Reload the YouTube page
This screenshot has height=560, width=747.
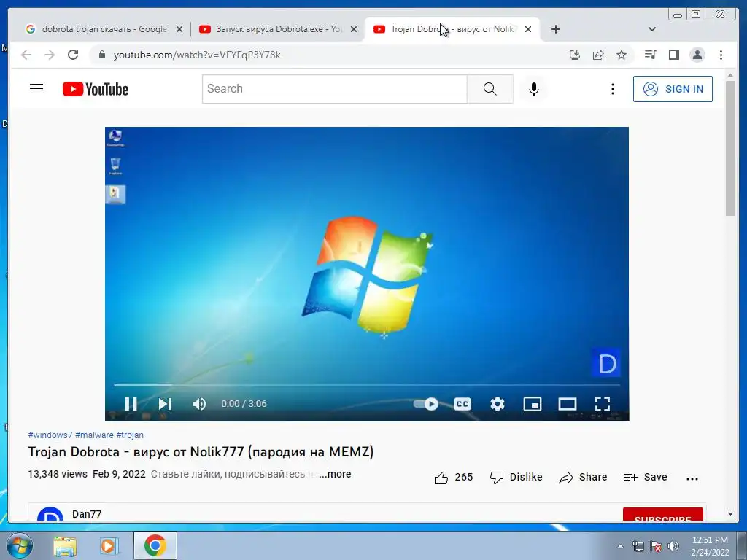[x=73, y=55]
